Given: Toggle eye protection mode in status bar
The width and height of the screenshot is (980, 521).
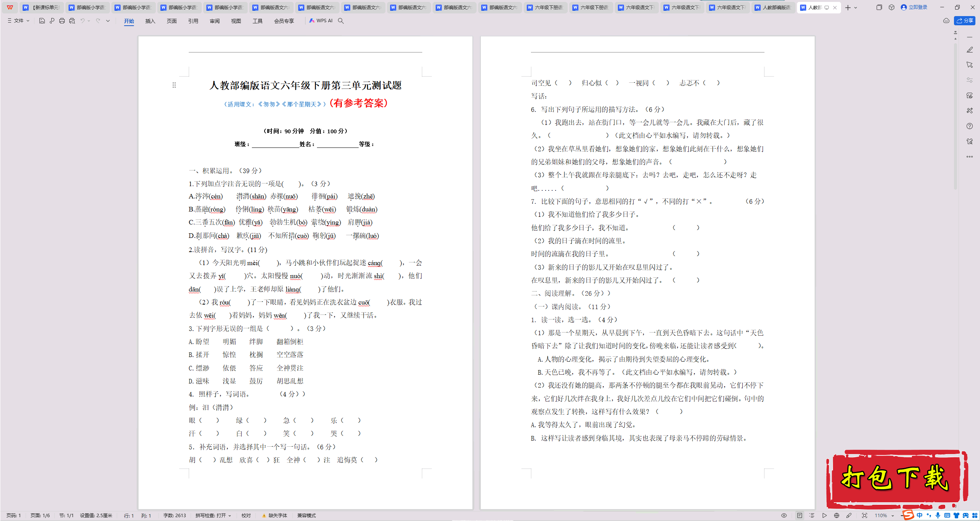Looking at the screenshot, I should click(784, 516).
